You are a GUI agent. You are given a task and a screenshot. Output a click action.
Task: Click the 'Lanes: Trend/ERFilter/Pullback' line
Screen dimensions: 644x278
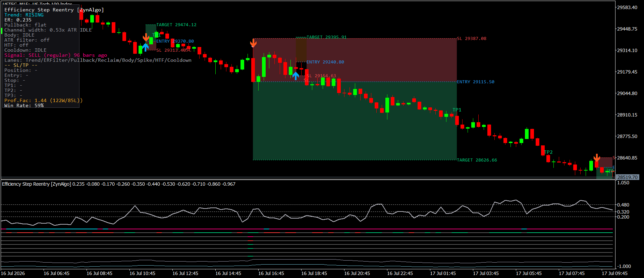click(x=98, y=60)
